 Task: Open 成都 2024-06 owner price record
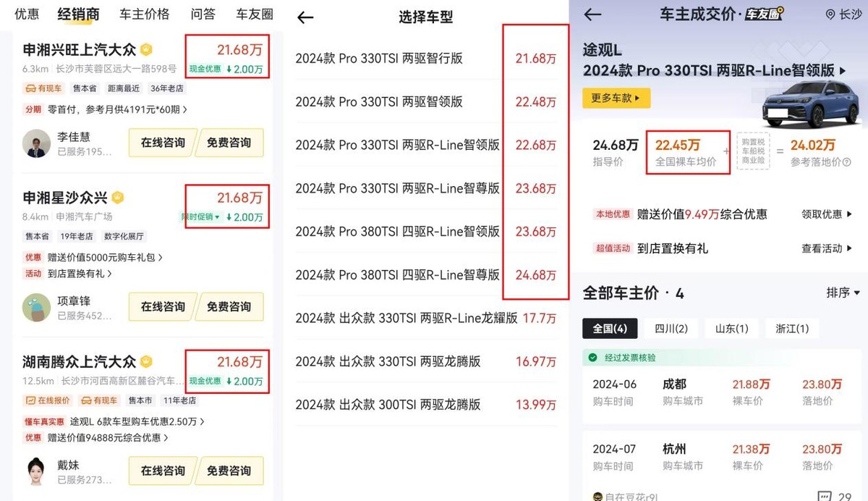pyautogui.click(x=721, y=392)
